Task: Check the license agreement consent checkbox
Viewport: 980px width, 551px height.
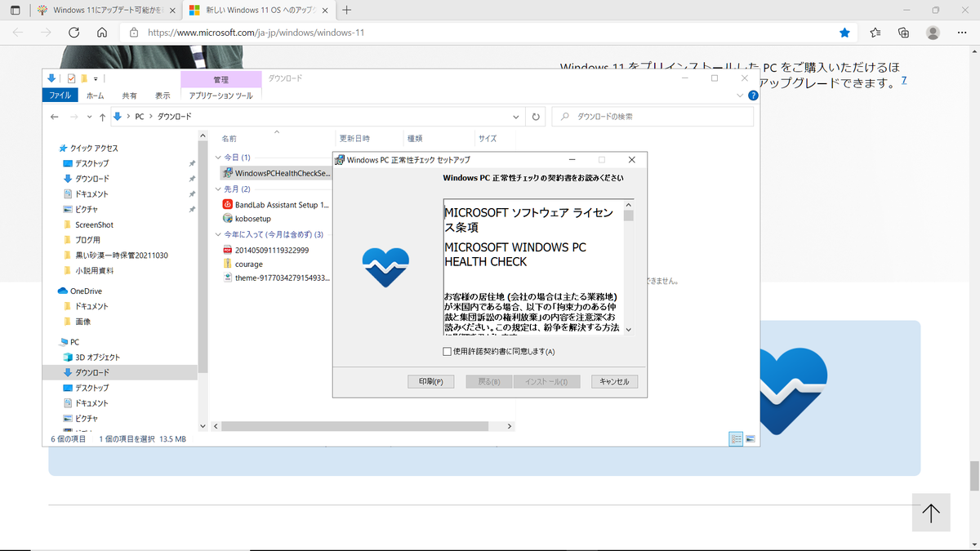Action: [447, 352]
